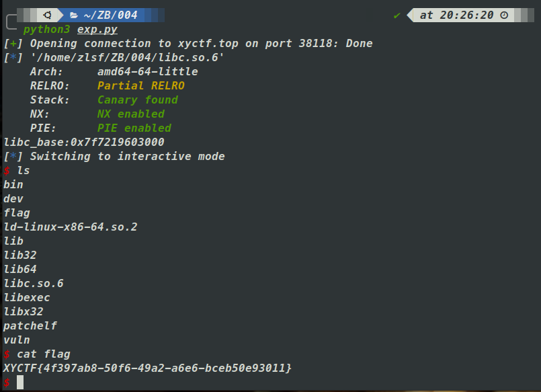Click the folder icon before ~/ZB/004
This screenshot has height=392, width=541.
(x=73, y=15)
